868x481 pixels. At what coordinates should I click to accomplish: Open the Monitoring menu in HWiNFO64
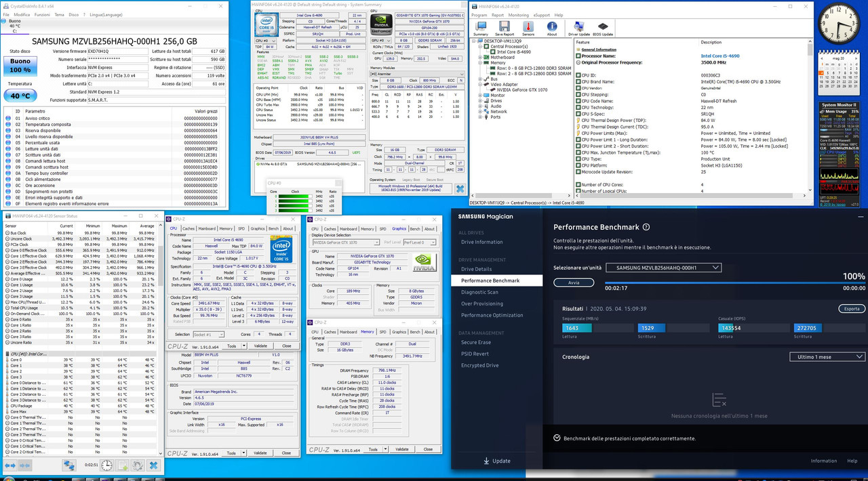[518, 14]
